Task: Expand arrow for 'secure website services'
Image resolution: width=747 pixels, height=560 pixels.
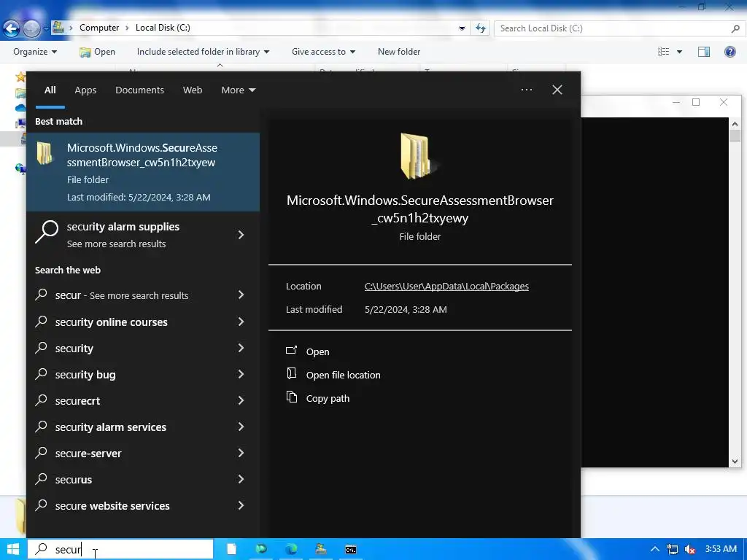Action: [x=241, y=505]
